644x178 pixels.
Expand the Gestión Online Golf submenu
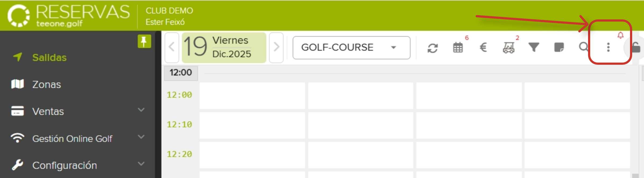(141, 137)
